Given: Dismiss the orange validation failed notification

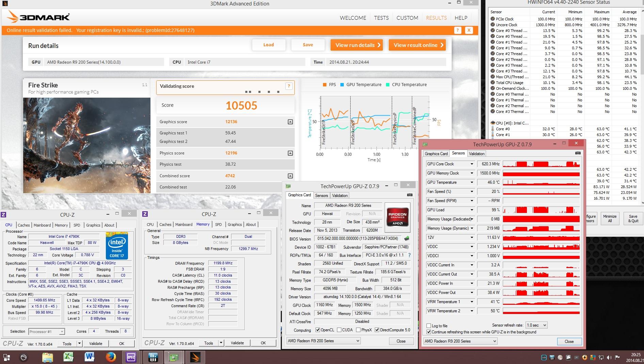Looking at the screenshot, I should click(469, 30).
